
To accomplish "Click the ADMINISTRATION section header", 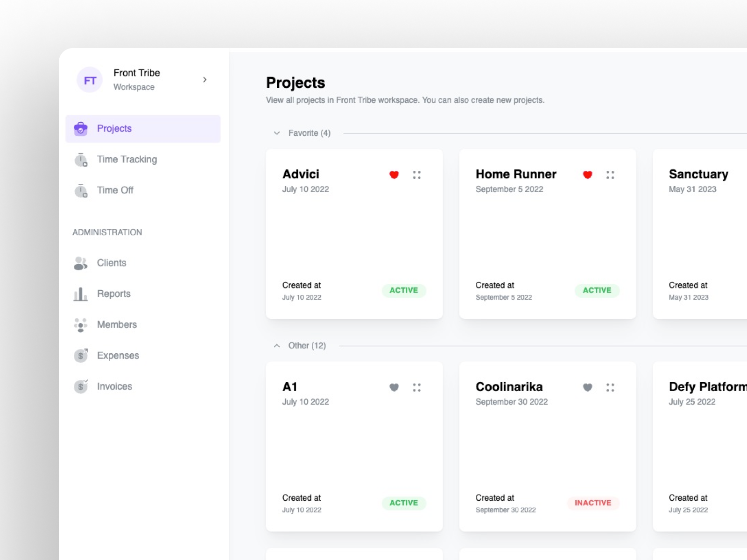I will click(x=107, y=232).
